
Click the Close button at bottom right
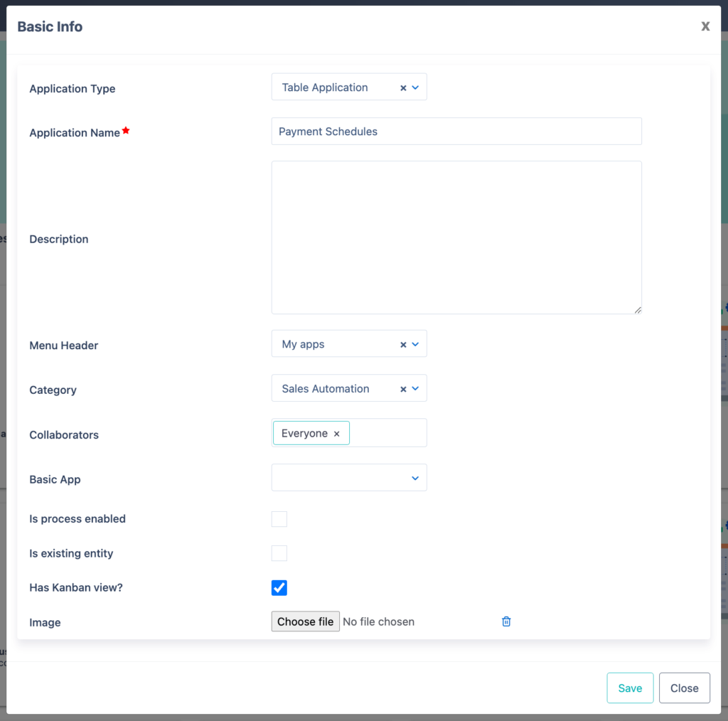point(684,688)
